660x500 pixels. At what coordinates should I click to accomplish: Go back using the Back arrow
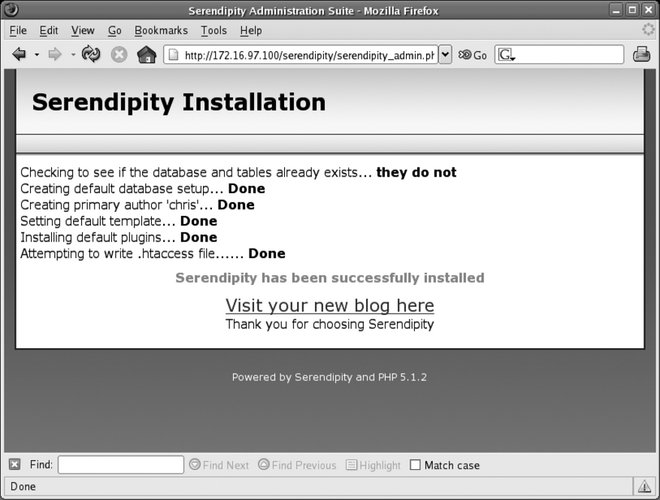19,54
